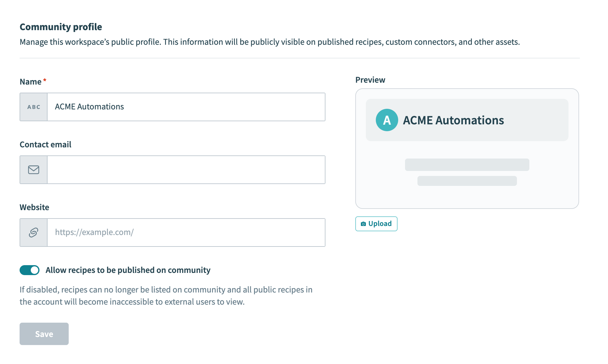Click the red asterisk next to Name label
608x364 pixels.
[44, 80]
